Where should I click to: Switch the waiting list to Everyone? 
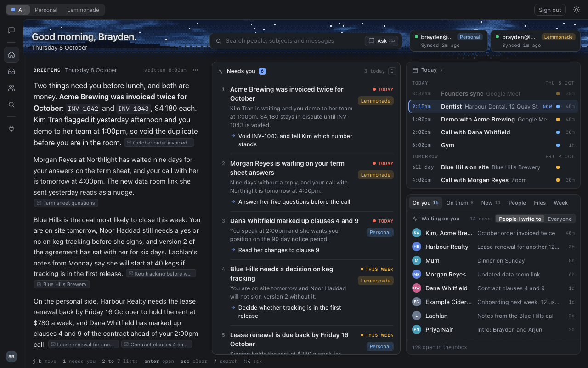click(560, 219)
